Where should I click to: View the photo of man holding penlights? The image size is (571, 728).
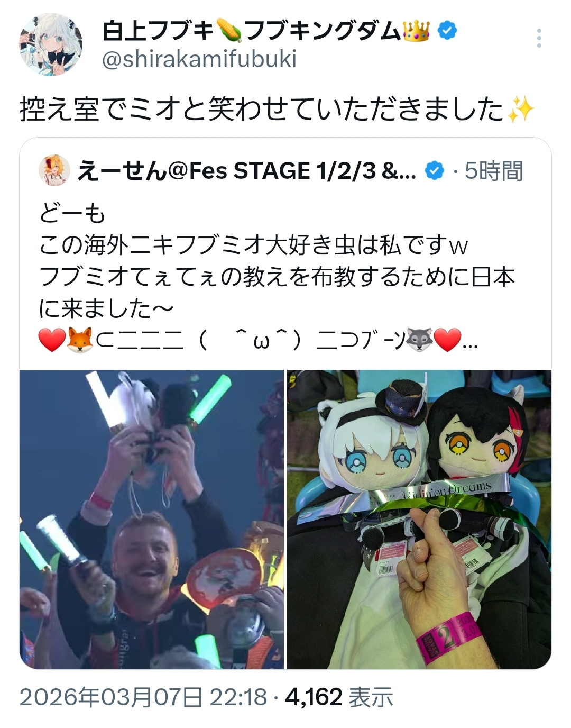click(x=152, y=520)
